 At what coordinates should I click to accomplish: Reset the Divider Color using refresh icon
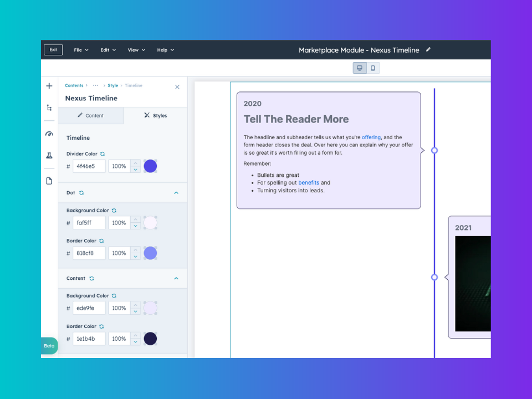(103, 154)
